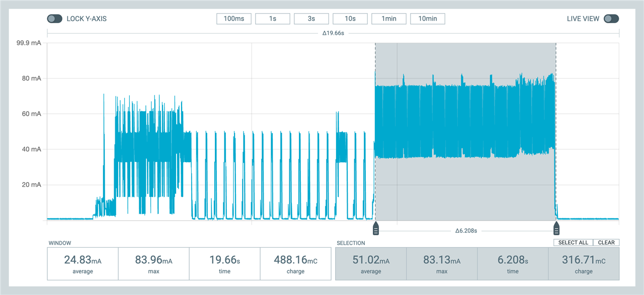Click the Δ6.208s selection duration label
The width and height of the screenshot is (644, 295).
(x=466, y=231)
